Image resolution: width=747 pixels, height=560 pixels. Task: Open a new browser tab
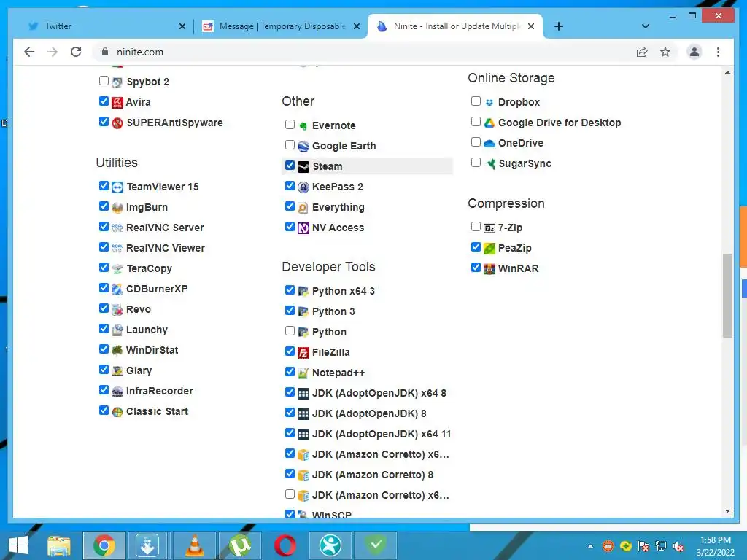559,26
